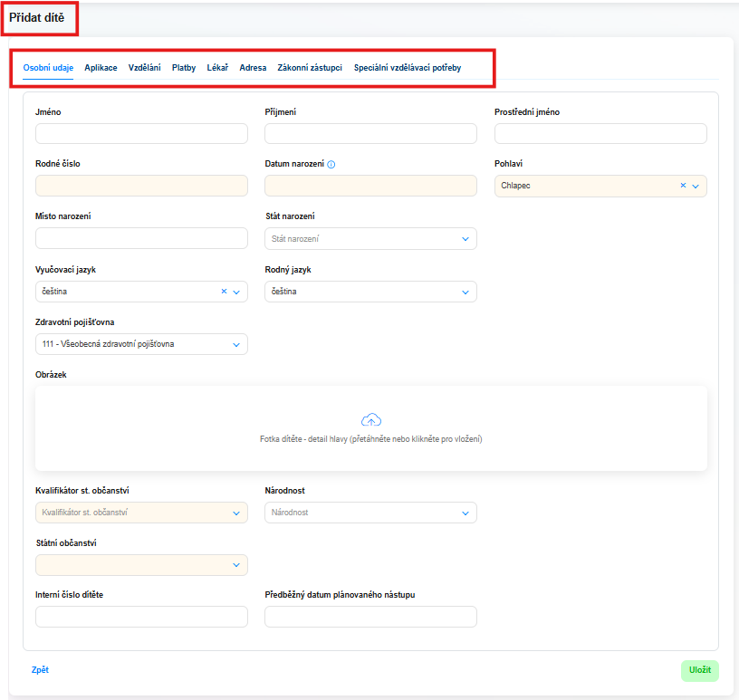Screen dimensions: 739x700
Task: Switch to the Aplikace tab
Action: pos(101,68)
